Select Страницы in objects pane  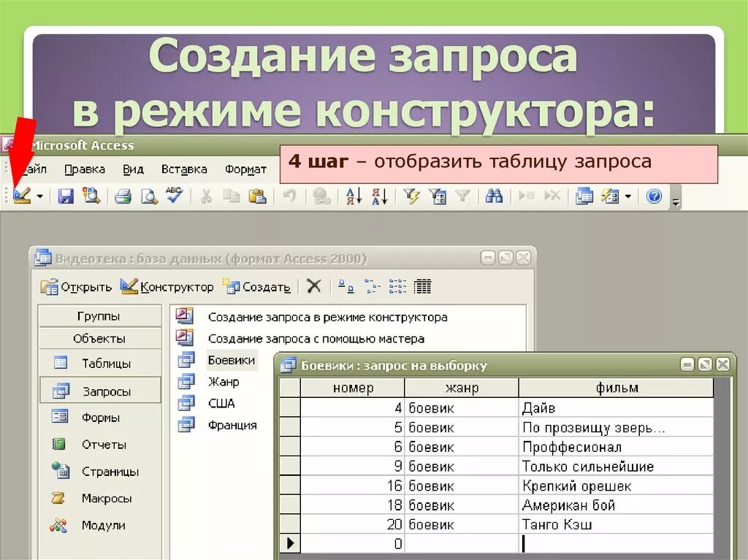[x=99, y=471]
